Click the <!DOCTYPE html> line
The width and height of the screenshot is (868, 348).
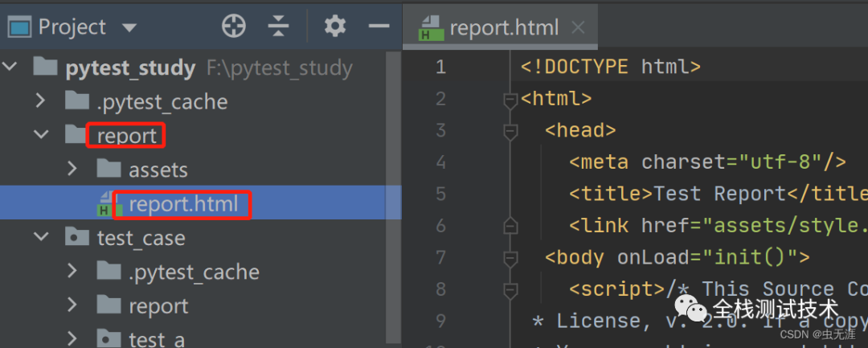pos(611,67)
